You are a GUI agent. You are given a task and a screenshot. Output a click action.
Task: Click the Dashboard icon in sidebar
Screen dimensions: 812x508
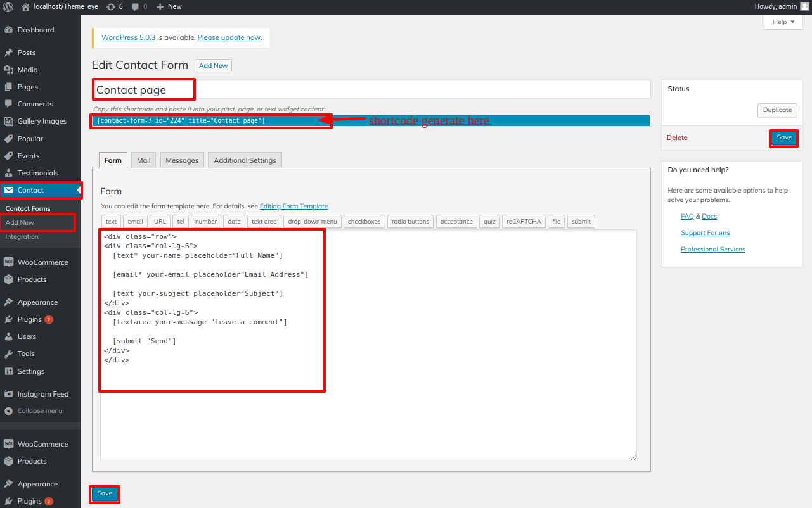[8, 30]
